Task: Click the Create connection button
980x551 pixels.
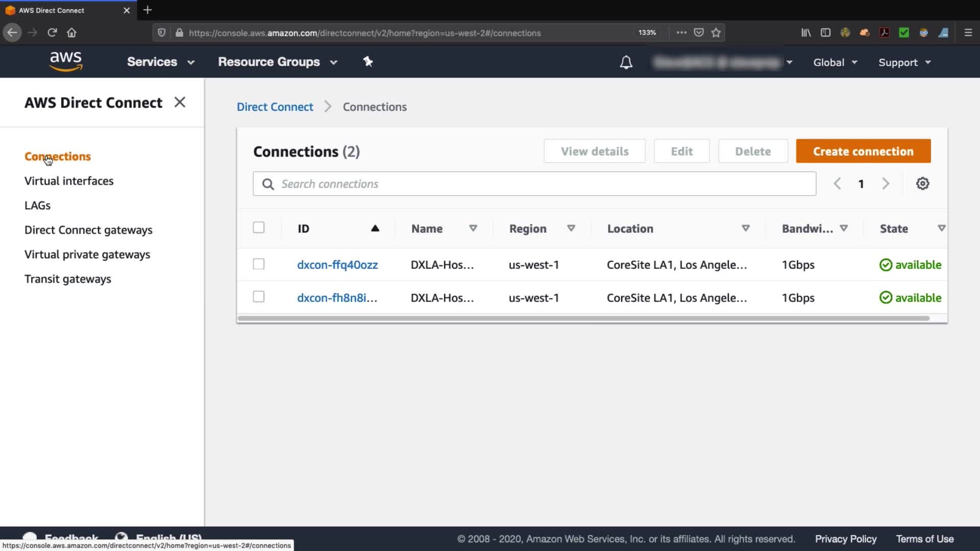Action: pos(863,152)
